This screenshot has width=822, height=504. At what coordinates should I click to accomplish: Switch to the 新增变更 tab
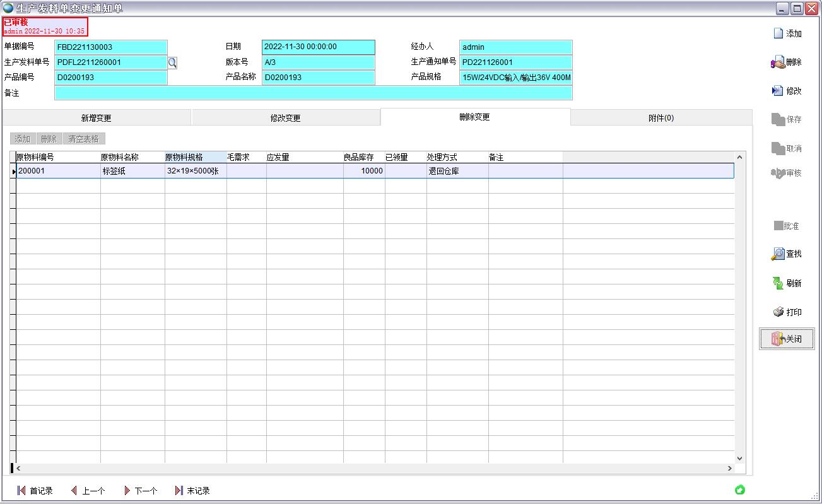[97, 118]
